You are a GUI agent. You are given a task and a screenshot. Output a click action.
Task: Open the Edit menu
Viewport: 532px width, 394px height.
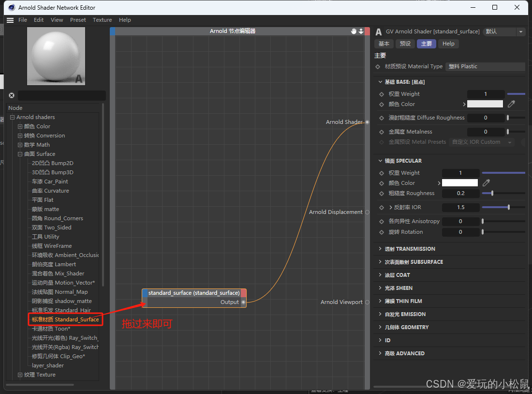click(39, 20)
